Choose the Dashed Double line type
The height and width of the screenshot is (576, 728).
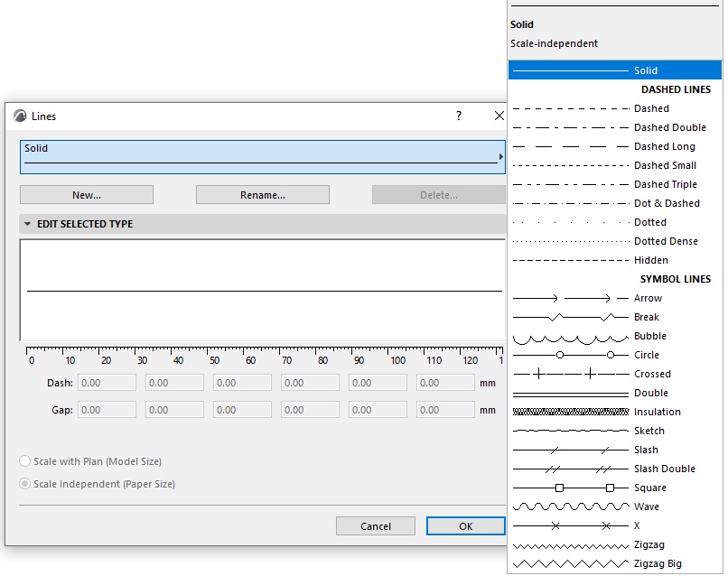(615, 127)
